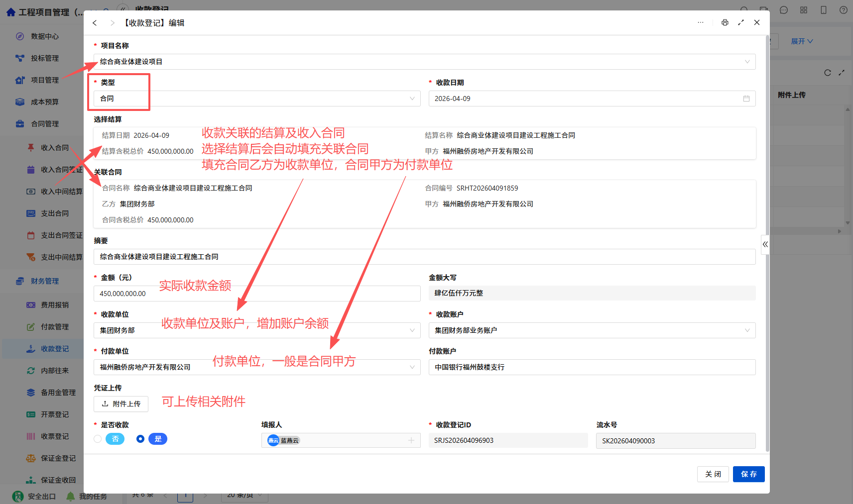Click the 附件上传 button

point(121,404)
